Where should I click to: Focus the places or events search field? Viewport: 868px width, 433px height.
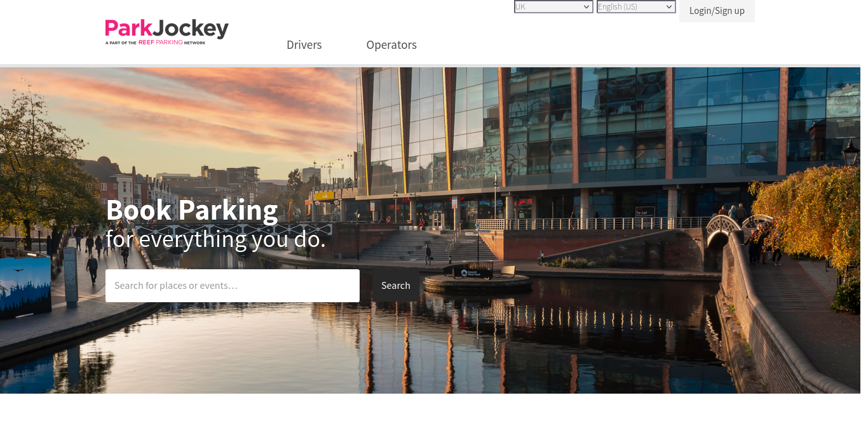click(233, 286)
